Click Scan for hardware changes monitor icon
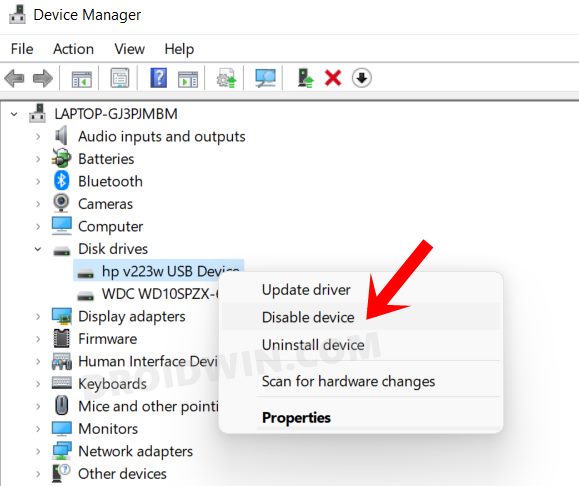This screenshot has width=579, height=486. [265, 78]
